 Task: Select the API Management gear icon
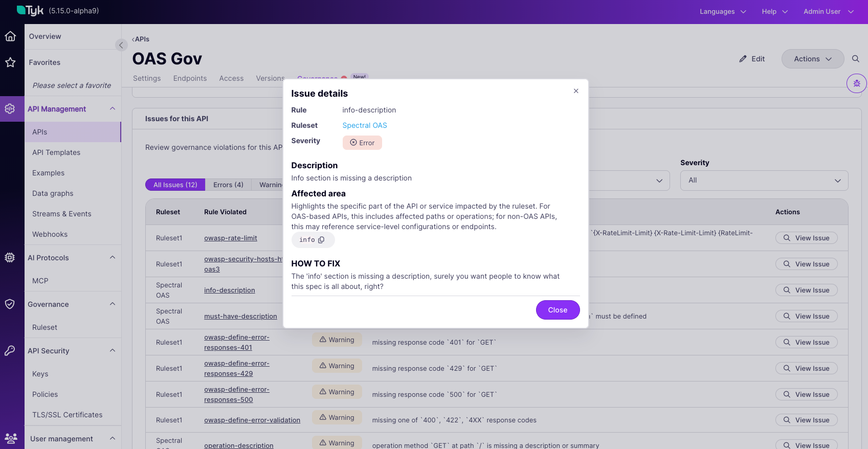[10, 108]
